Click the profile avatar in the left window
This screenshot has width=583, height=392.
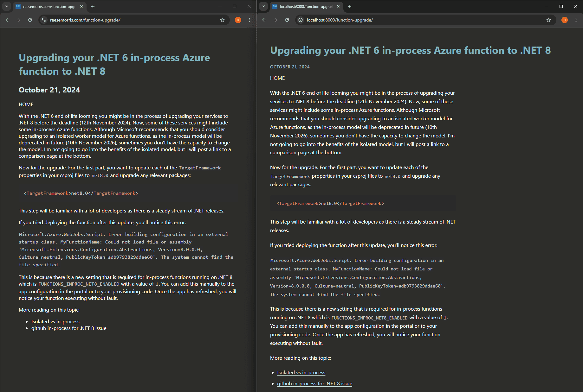[x=238, y=20]
